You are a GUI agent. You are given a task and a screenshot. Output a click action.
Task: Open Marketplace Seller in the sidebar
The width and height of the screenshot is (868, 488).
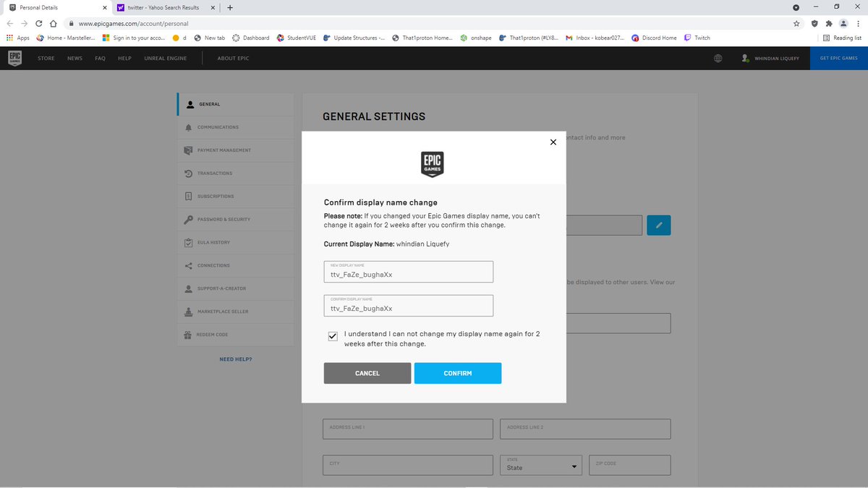(236, 312)
